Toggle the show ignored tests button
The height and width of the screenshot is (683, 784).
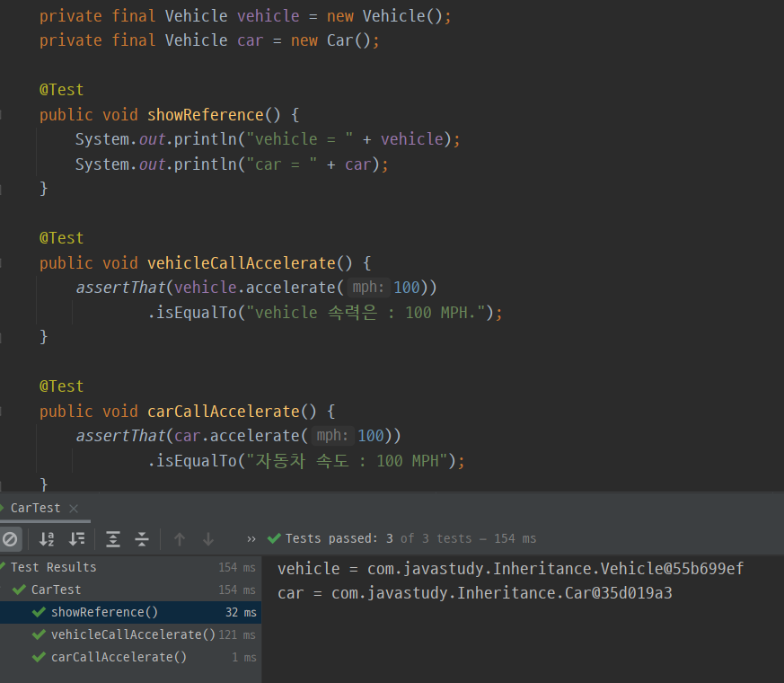(x=10, y=539)
